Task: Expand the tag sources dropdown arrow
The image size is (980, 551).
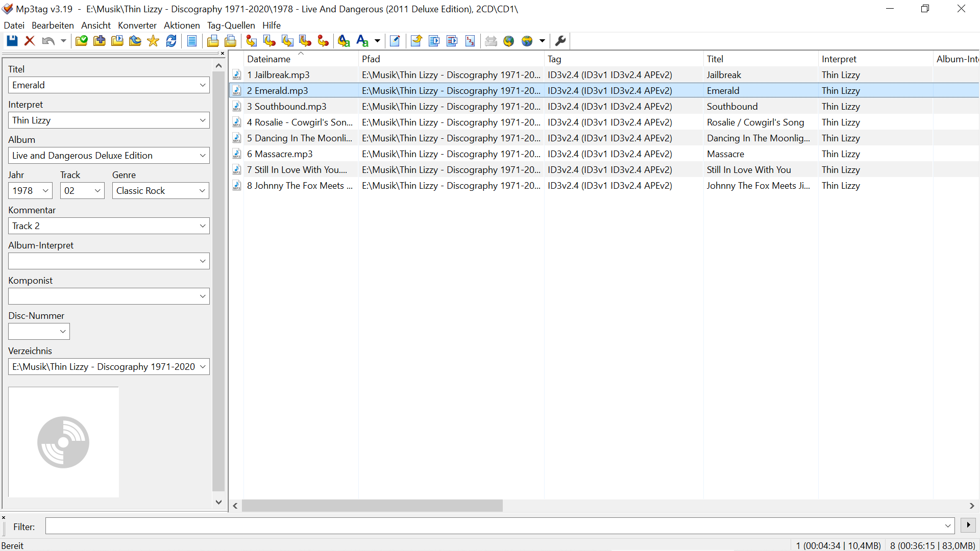Action: coord(542,41)
